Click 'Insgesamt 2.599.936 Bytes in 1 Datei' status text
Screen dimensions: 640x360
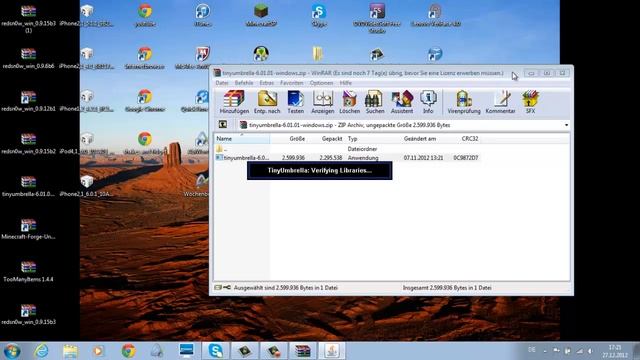447,288
